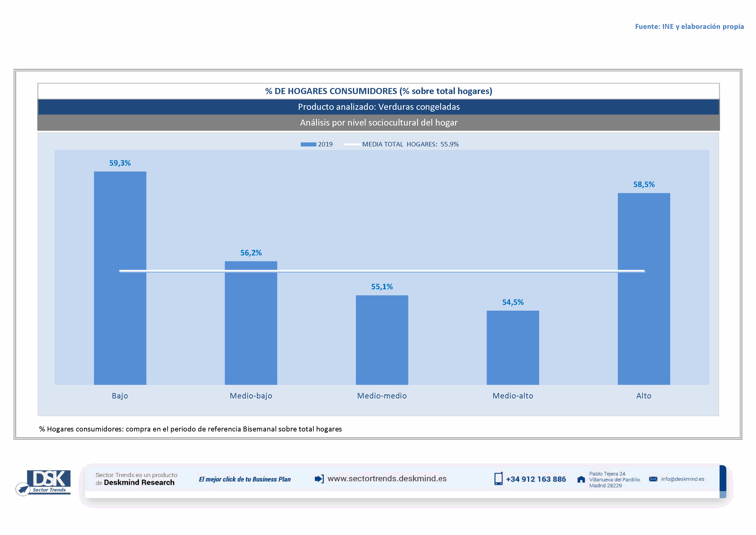
Task: Click the phone number +34 912 163 886
Action: (x=536, y=479)
